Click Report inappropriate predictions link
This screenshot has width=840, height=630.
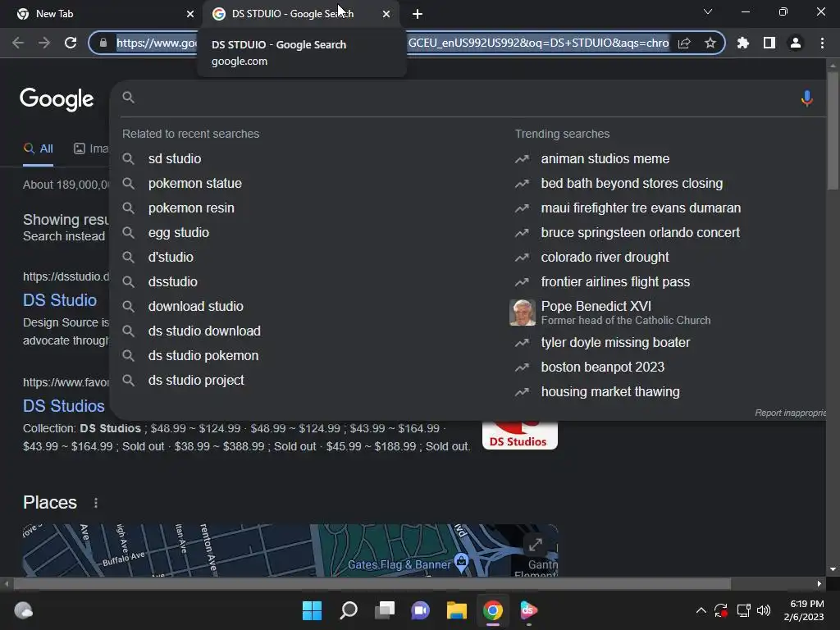[x=791, y=413]
